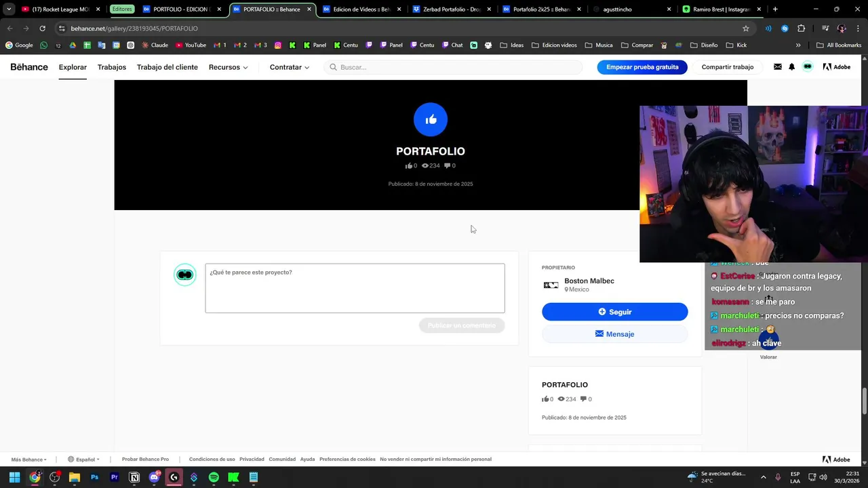868x488 pixels.
Task: Click the Adobe logo in the header
Action: tap(837, 67)
